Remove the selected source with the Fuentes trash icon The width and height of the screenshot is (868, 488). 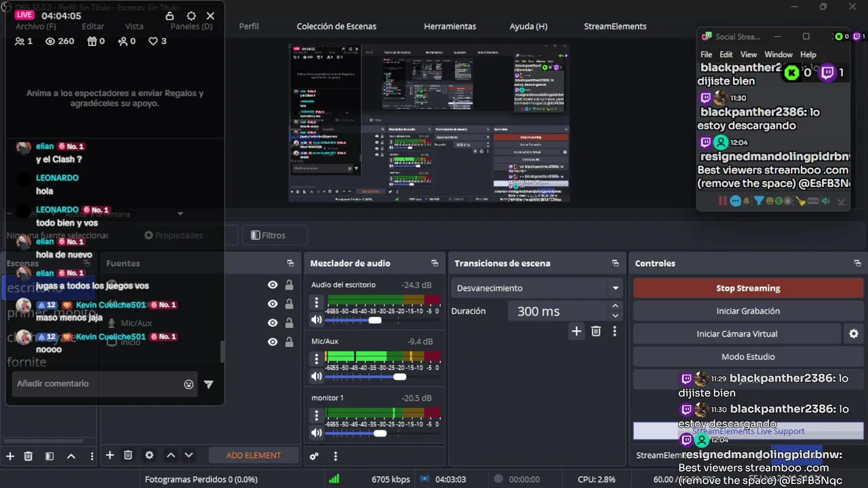(x=128, y=455)
